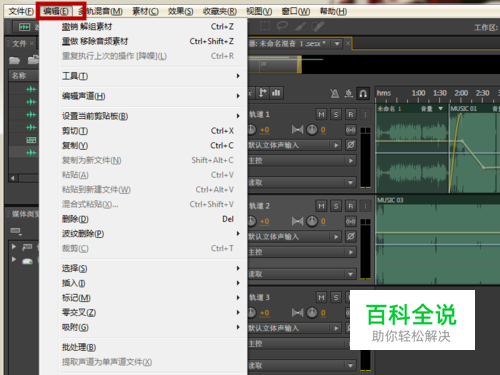Viewport: 500px width, 375px height.
Task: Close the 文件 panel tab
Action: click(32, 43)
